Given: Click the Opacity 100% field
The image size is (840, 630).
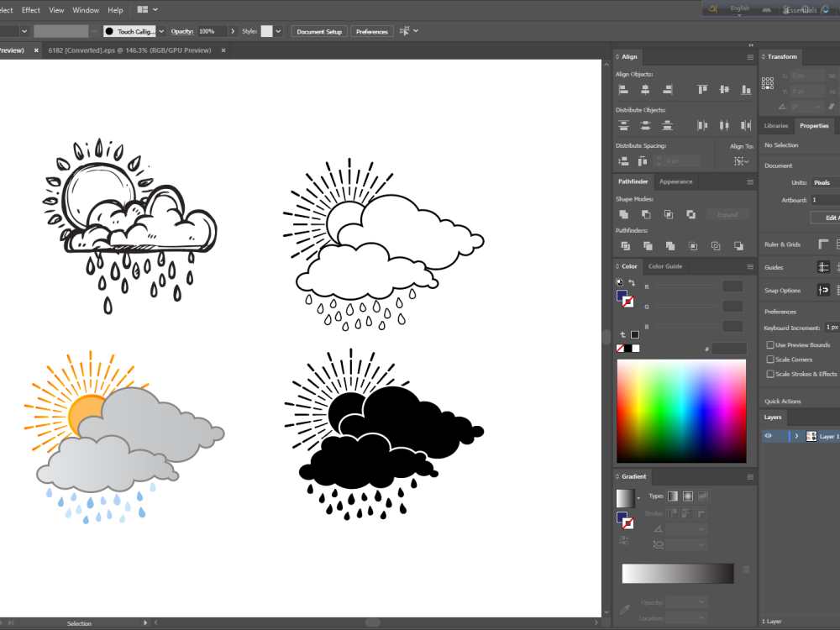Looking at the screenshot, I should (213, 32).
